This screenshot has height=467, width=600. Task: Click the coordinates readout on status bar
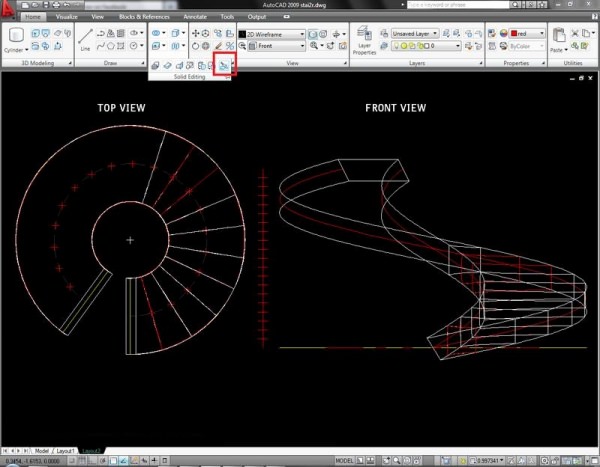(33, 461)
